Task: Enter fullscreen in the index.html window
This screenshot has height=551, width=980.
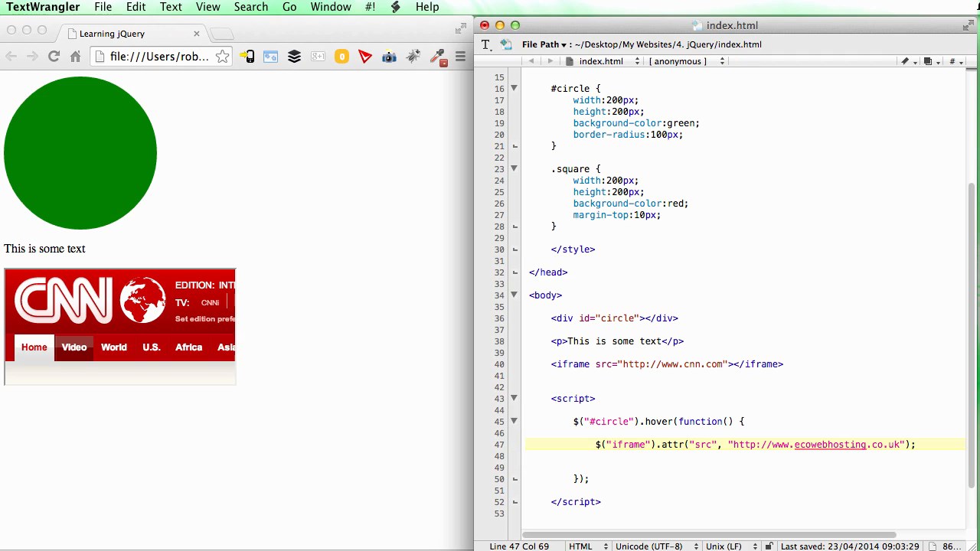Action: click(x=968, y=25)
